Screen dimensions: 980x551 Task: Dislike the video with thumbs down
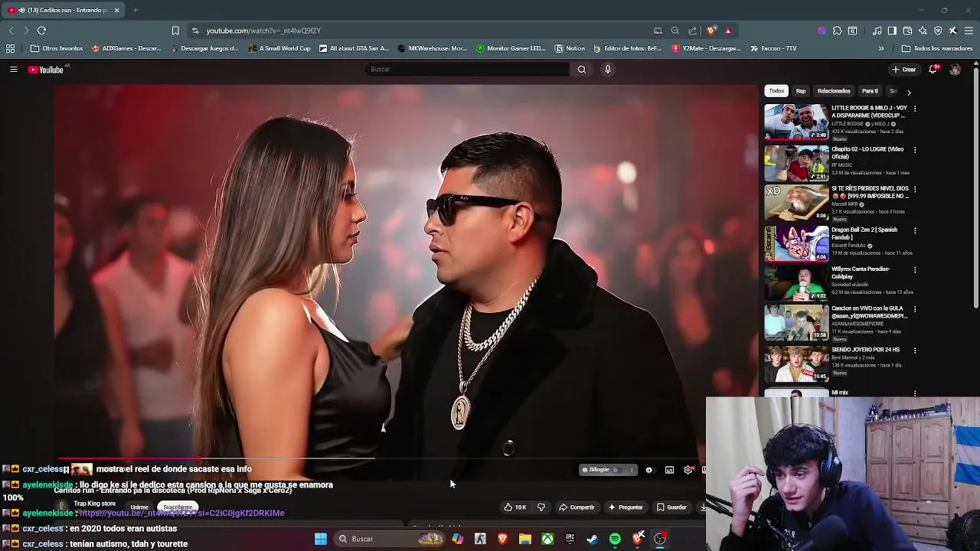point(541,507)
